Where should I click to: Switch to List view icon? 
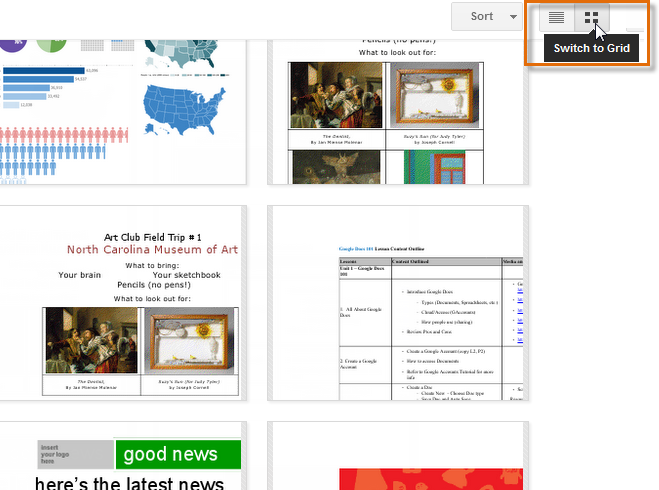[557, 18]
